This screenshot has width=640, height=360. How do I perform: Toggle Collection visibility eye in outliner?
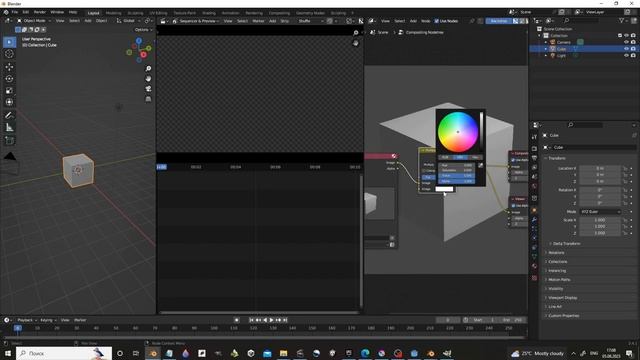coord(626,36)
